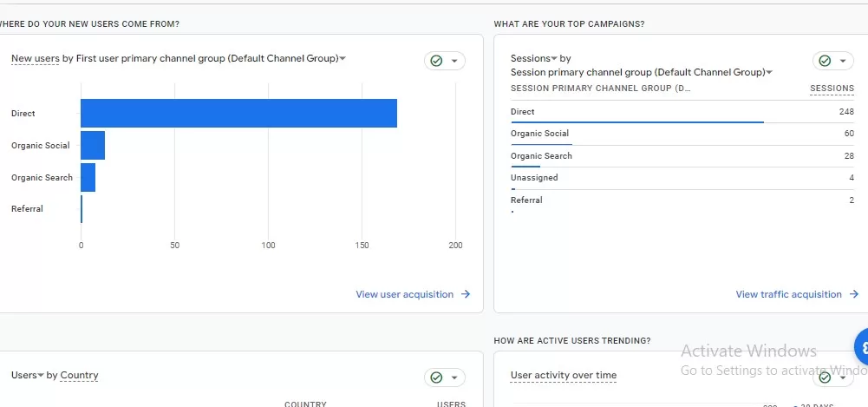Click Unassigned row in sessions table
This screenshot has height=407, width=868.
click(682, 178)
